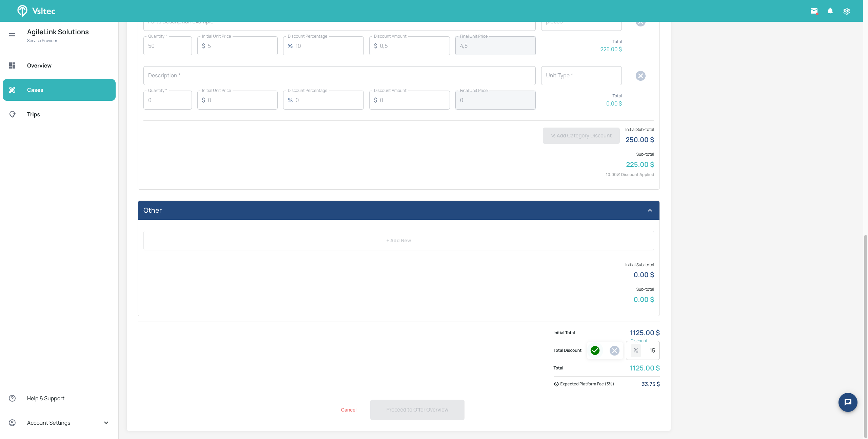Screen dimensions: 868x439
Task: Click the 10.00% Discount Applied text
Action: tap(630, 175)
